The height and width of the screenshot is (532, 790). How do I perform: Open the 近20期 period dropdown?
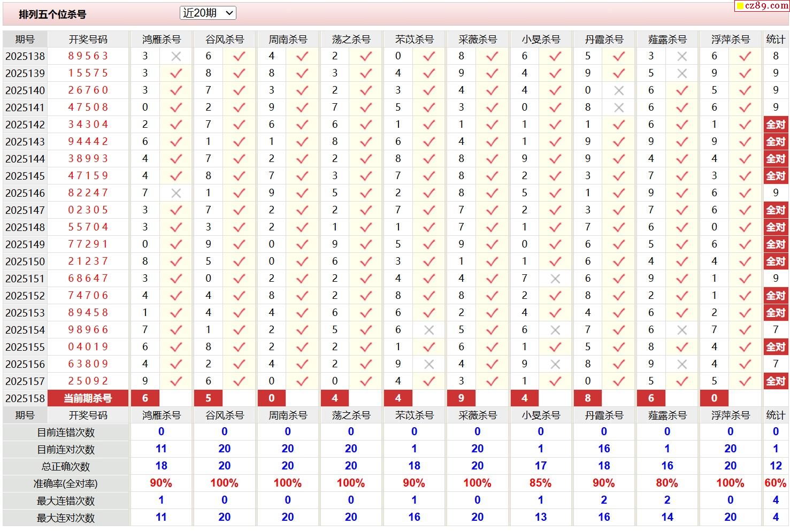pos(208,13)
